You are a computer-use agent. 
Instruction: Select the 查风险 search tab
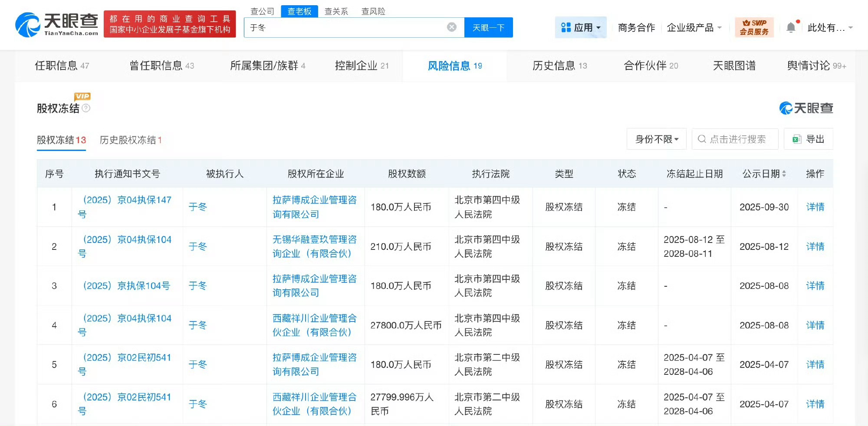[x=373, y=11]
